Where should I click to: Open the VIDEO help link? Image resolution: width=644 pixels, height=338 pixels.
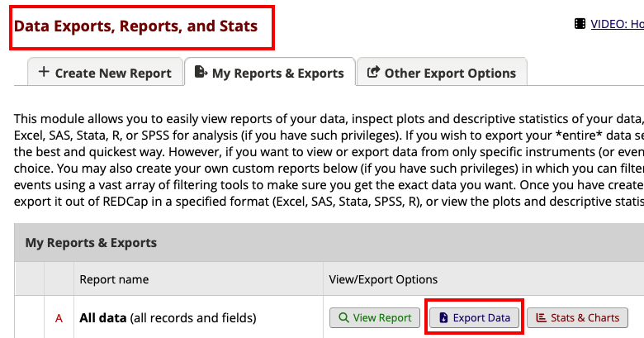pos(617,24)
